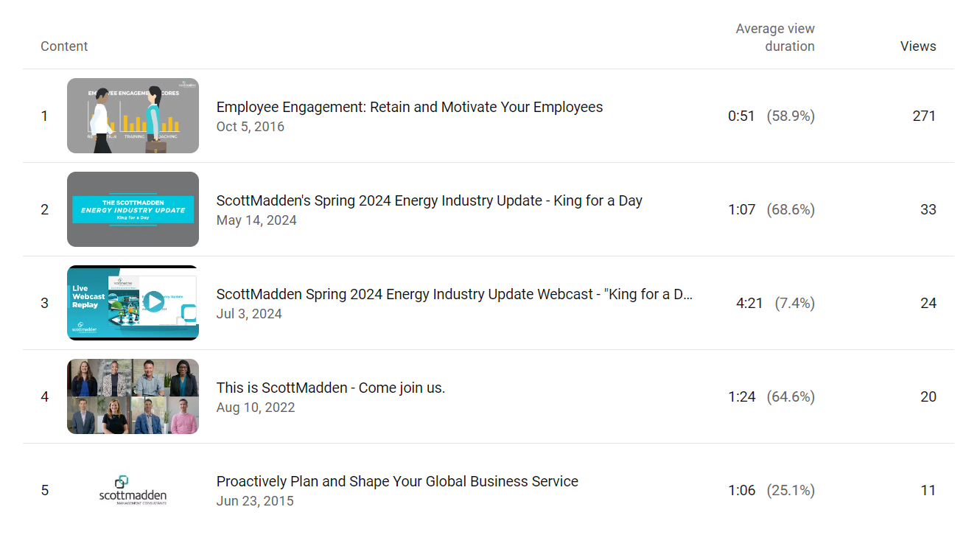Click the Average view duration header
This screenshot has height=535, width=980.
775,38
